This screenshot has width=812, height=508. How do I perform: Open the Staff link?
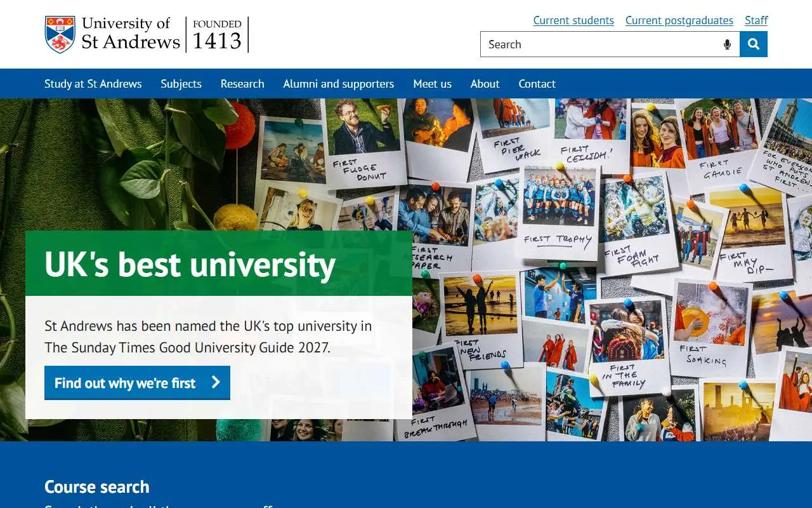(x=756, y=20)
